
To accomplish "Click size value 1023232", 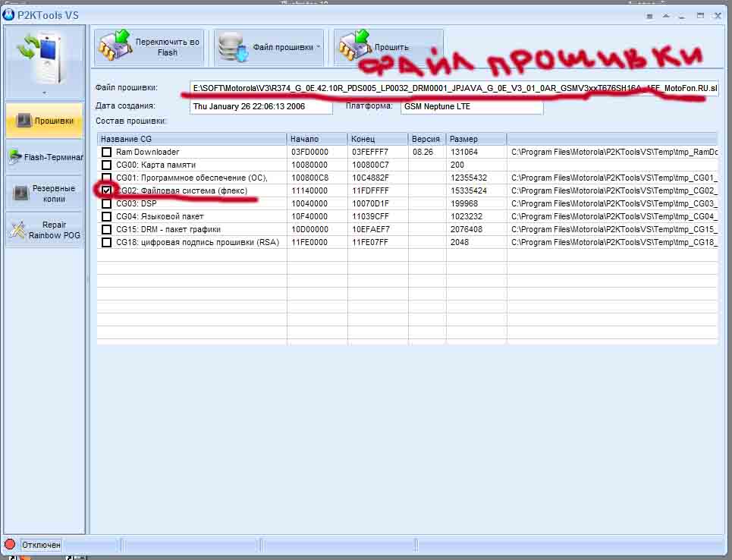I will pyautogui.click(x=467, y=216).
